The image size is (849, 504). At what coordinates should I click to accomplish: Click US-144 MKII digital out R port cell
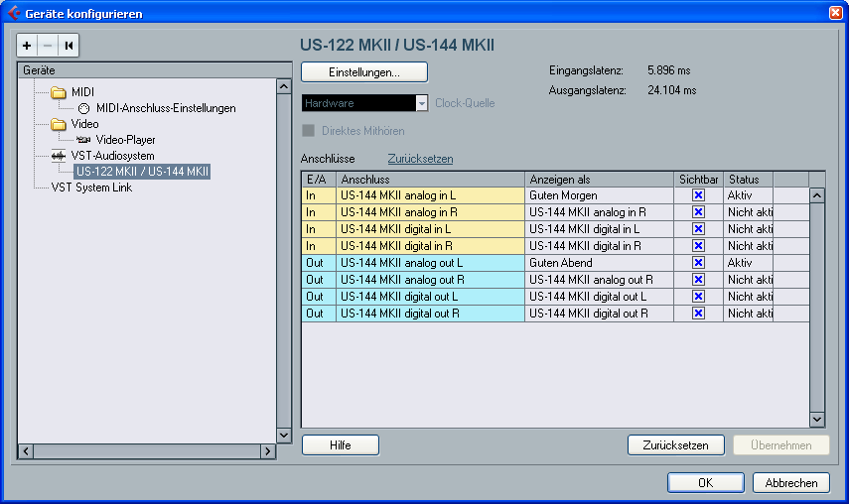[430, 314]
